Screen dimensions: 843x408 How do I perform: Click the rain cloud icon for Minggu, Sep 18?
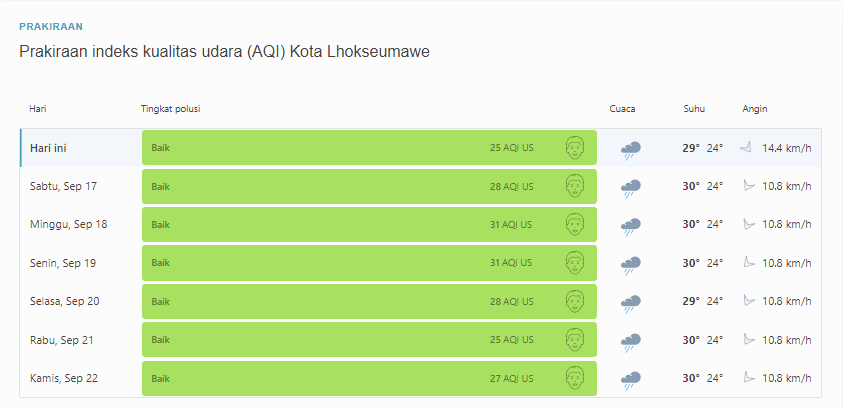(631, 226)
